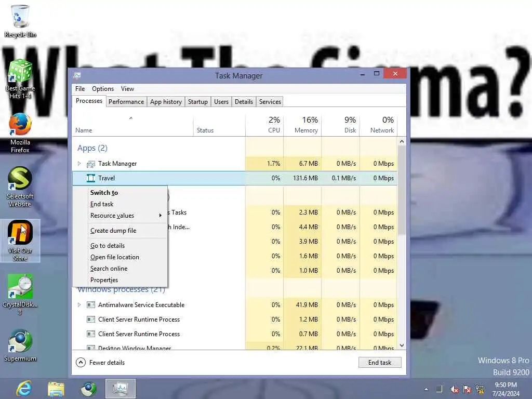The width and height of the screenshot is (532, 399).
Task: Sort processes by CPU column
Action: (x=264, y=126)
